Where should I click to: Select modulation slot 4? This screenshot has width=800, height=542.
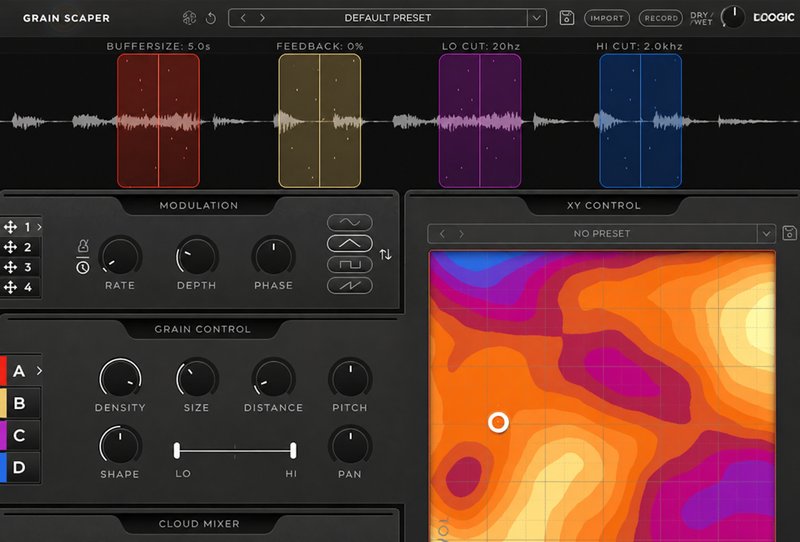20,287
